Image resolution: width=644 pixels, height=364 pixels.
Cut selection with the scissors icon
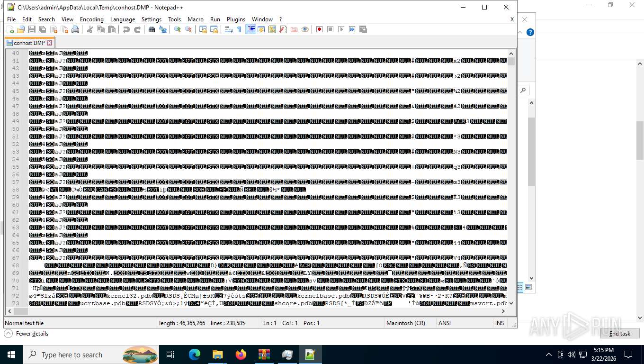[x=90, y=29]
